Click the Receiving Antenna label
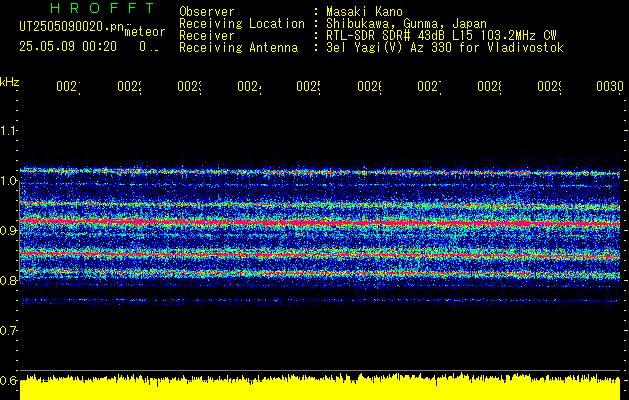The width and height of the screenshot is (629, 400). coord(238,48)
